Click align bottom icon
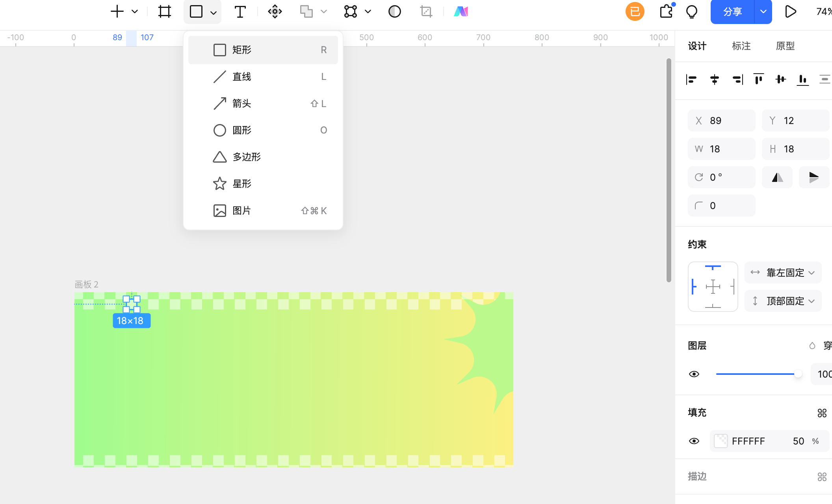This screenshot has height=504, width=832. coord(803,80)
